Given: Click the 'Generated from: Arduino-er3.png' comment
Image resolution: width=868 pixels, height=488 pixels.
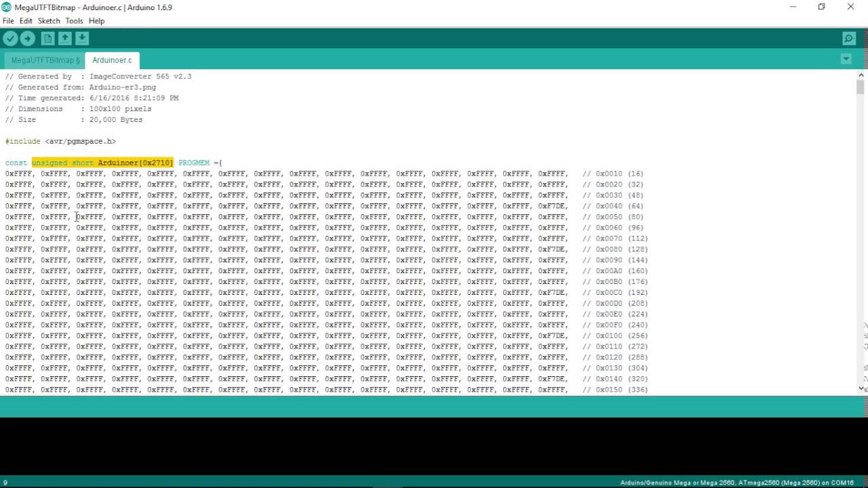Looking at the screenshot, I should click(x=81, y=87).
